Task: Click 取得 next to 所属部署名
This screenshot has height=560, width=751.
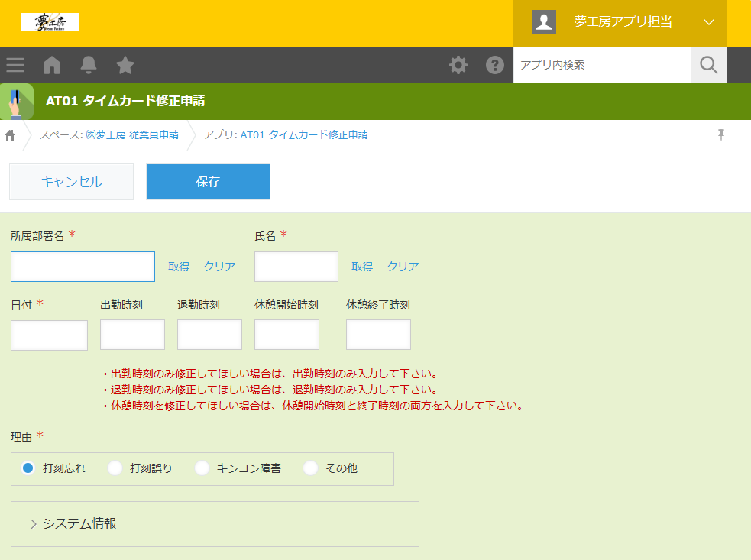Action: point(179,267)
